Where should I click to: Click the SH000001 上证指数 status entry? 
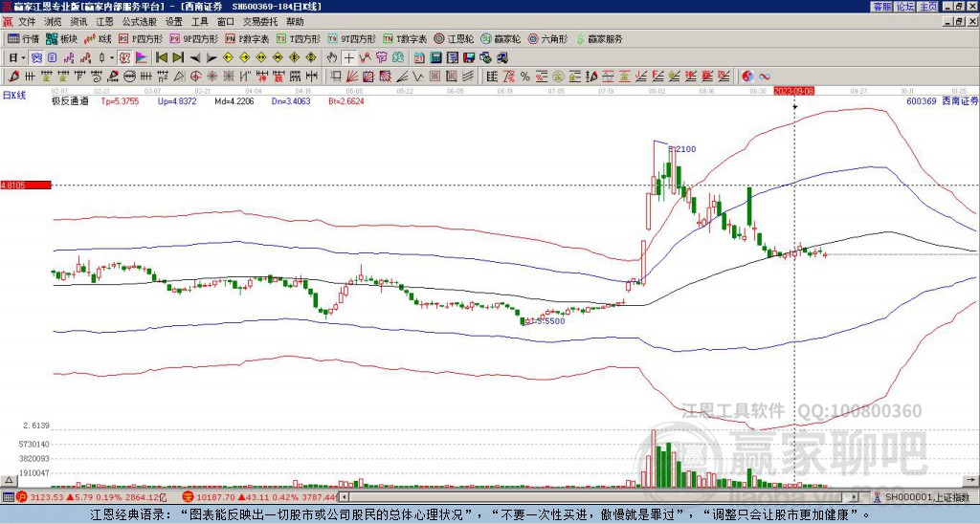[x=926, y=497]
